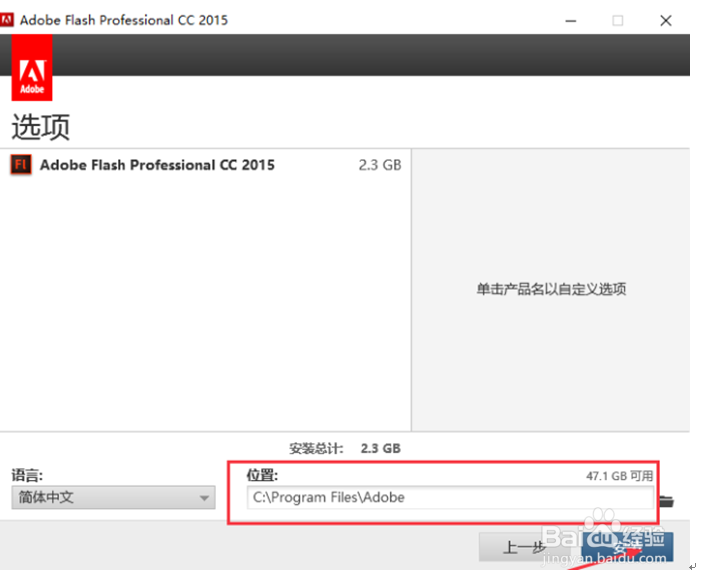Click the Adobe icon in the title bar
This screenshot has width=705, height=583.
pos(7,20)
